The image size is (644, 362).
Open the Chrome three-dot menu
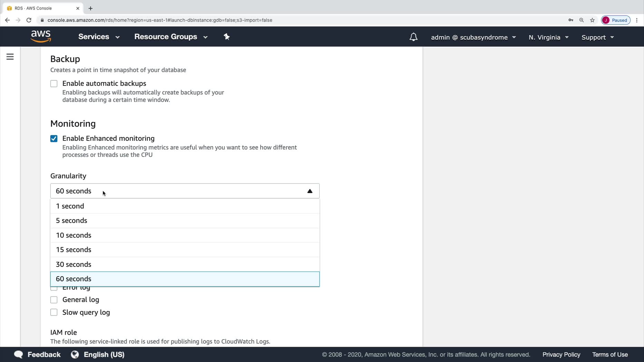[x=637, y=20]
